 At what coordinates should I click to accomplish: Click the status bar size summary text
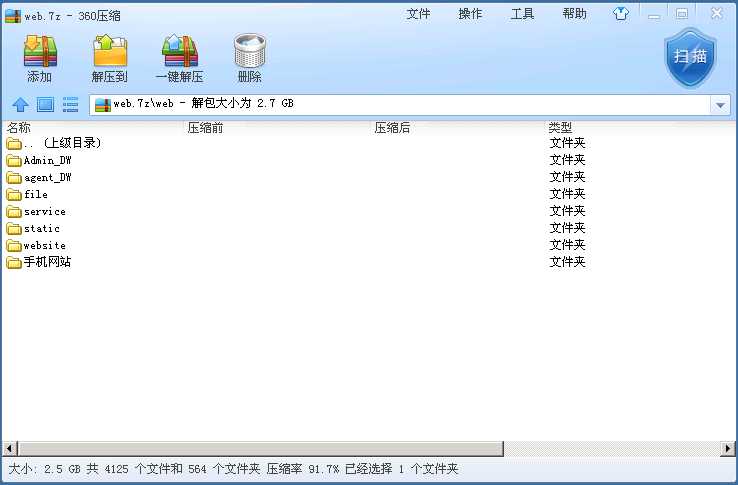pyautogui.click(x=233, y=469)
